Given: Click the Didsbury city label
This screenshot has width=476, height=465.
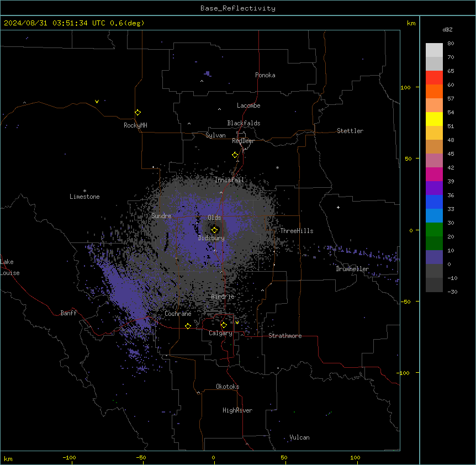Looking at the screenshot, I should (211, 238).
